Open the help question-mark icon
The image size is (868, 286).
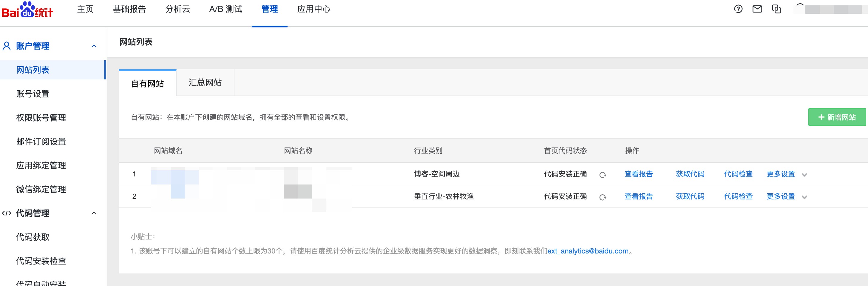coord(738,9)
